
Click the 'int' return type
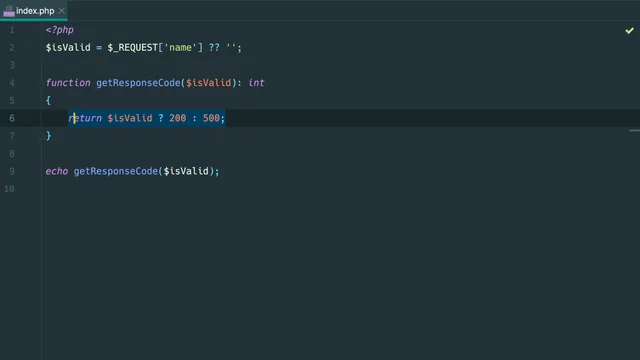256,83
